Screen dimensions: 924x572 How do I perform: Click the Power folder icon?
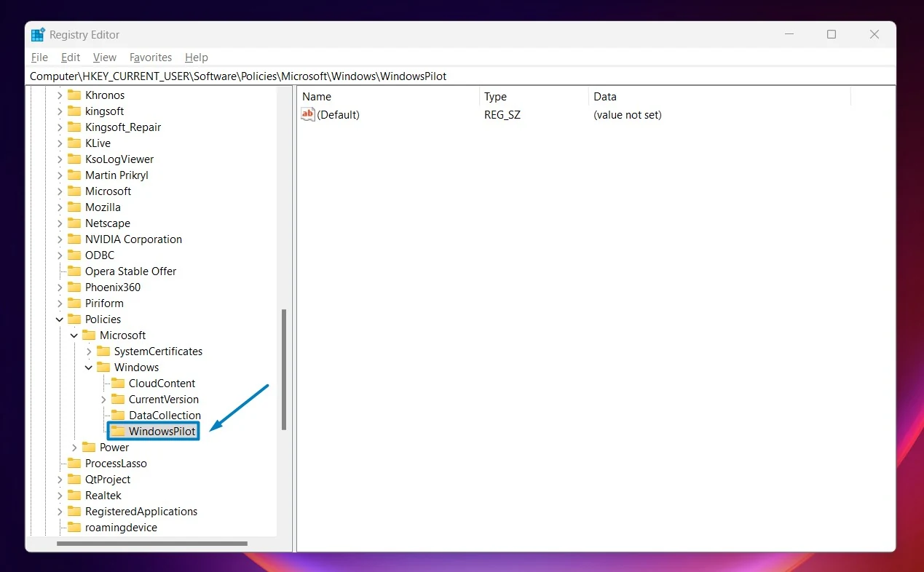tap(89, 448)
